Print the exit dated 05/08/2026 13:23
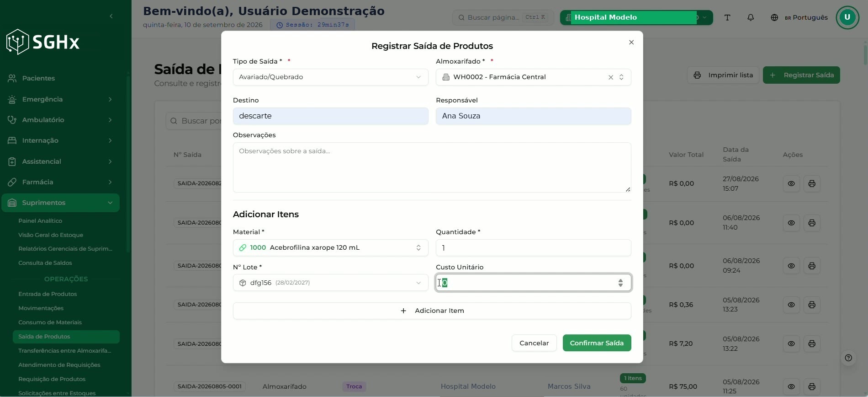Image resolution: width=868 pixels, height=397 pixels. [x=812, y=305]
